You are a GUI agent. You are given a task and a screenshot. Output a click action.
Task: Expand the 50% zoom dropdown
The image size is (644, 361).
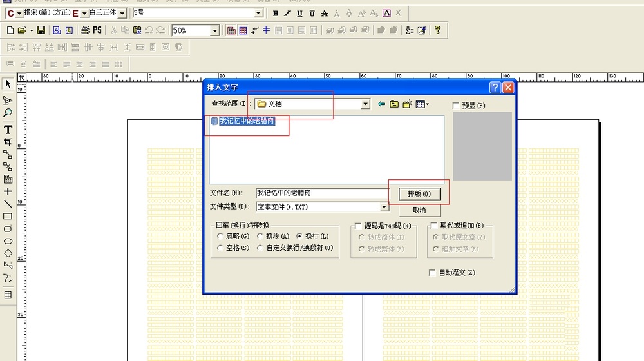coord(215,30)
